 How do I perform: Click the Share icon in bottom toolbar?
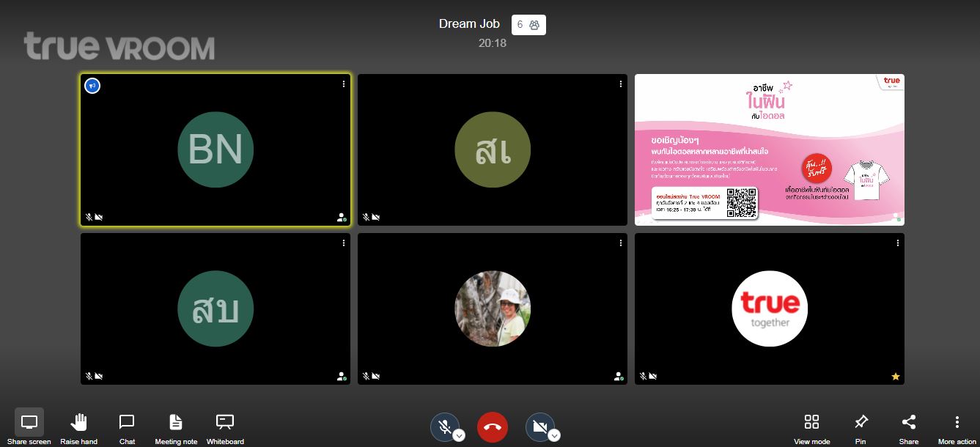coord(909,423)
